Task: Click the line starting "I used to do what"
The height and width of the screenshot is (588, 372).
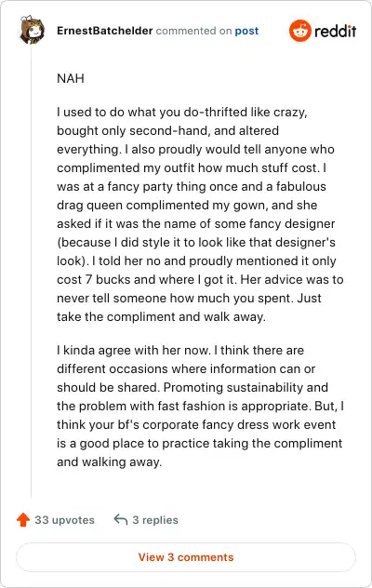Action: coord(182,113)
